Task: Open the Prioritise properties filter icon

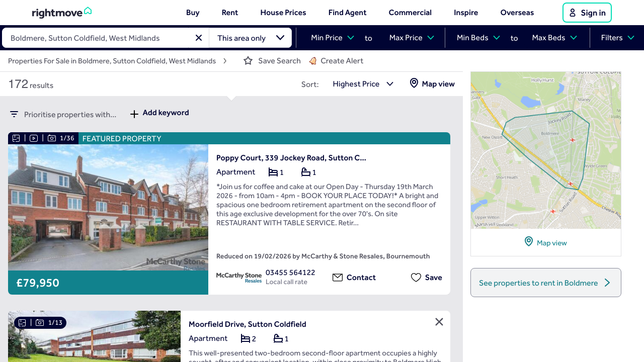Action: [x=14, y=114]
